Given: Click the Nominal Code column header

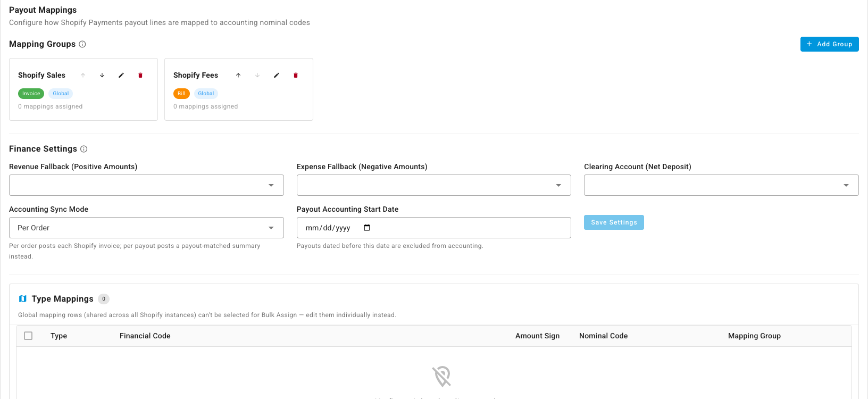Looking at the screenshot, I should click(603, 336).
